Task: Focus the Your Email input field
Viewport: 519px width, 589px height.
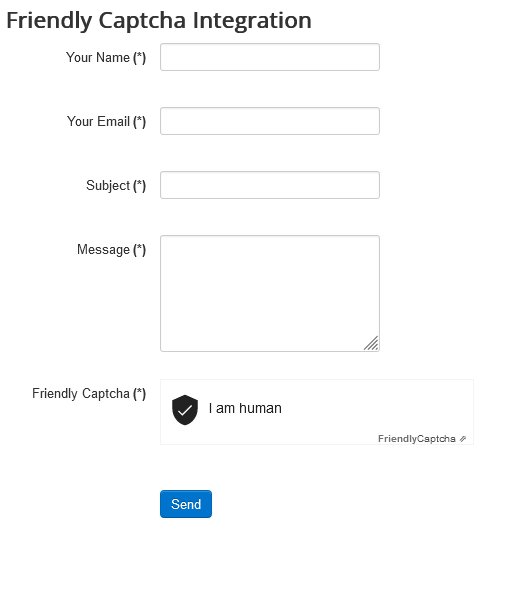Action: click(270, 121)
